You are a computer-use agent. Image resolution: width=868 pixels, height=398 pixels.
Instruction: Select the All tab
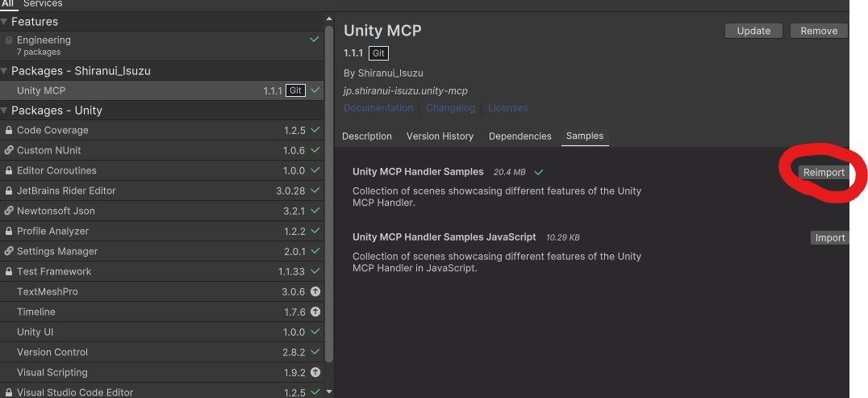coord(8,4)
